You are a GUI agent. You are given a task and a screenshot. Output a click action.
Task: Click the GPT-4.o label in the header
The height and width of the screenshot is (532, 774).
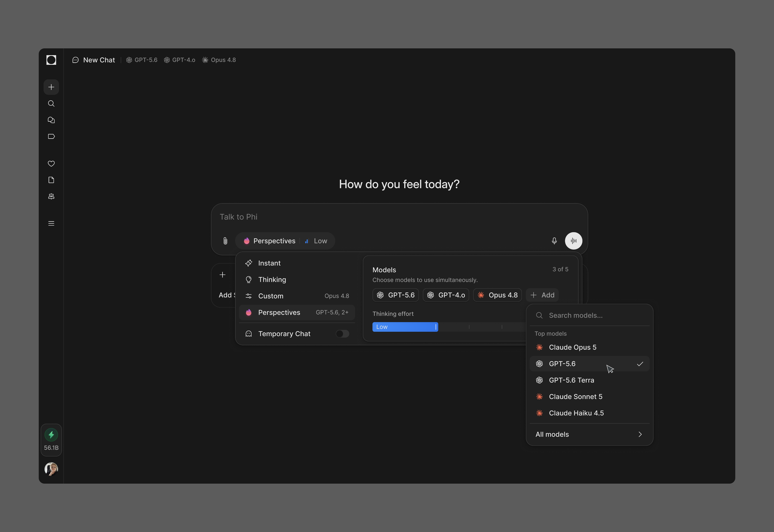(179, 60)
